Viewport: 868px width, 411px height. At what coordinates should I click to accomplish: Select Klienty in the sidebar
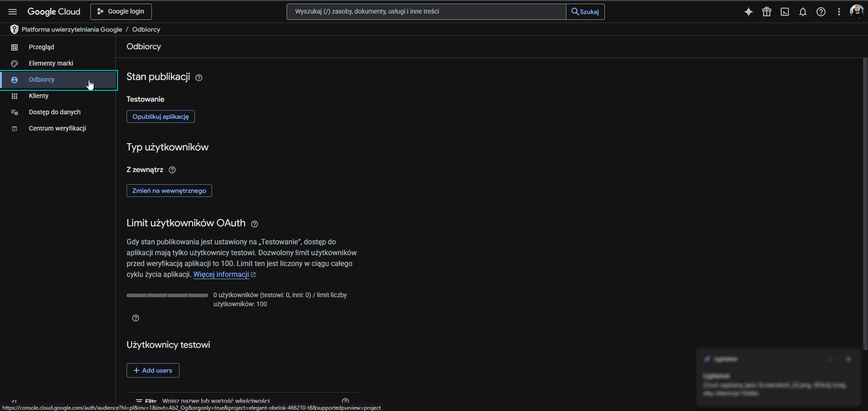[x=38, y=96]
